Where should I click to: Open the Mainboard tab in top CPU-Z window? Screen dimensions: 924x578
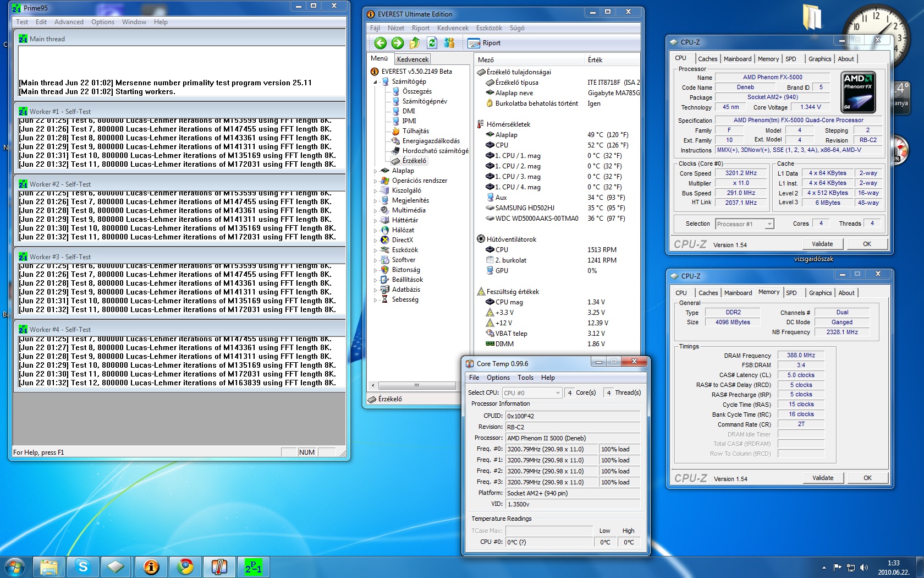[737, 59]
